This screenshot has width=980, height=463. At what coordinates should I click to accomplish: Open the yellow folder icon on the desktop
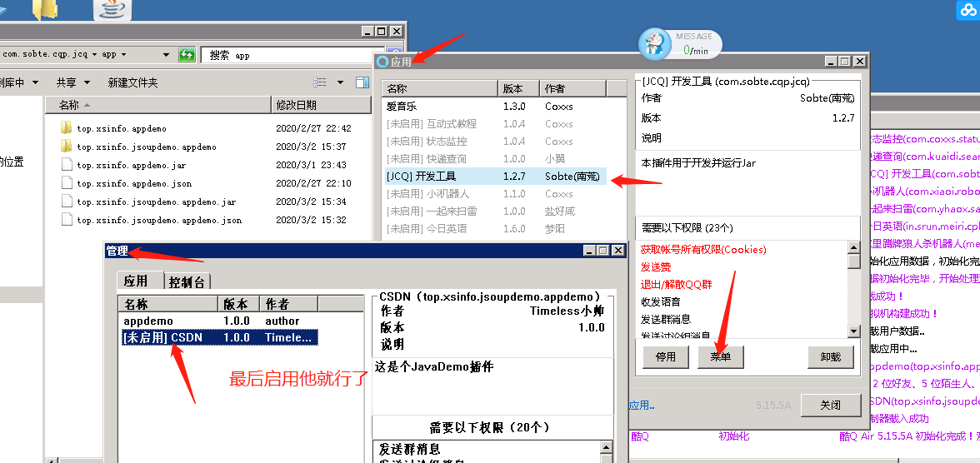(x=47, y=10)
